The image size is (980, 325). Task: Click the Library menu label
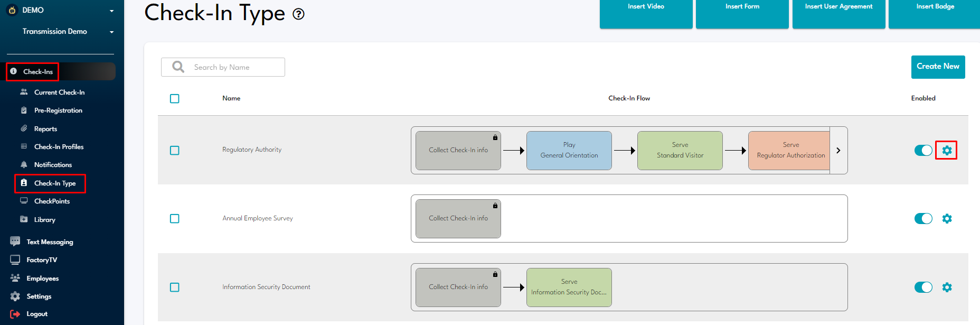coord(45,219)
